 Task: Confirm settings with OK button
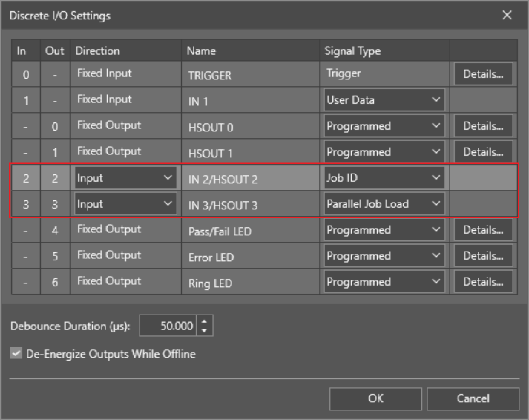[x=375, y=399]
